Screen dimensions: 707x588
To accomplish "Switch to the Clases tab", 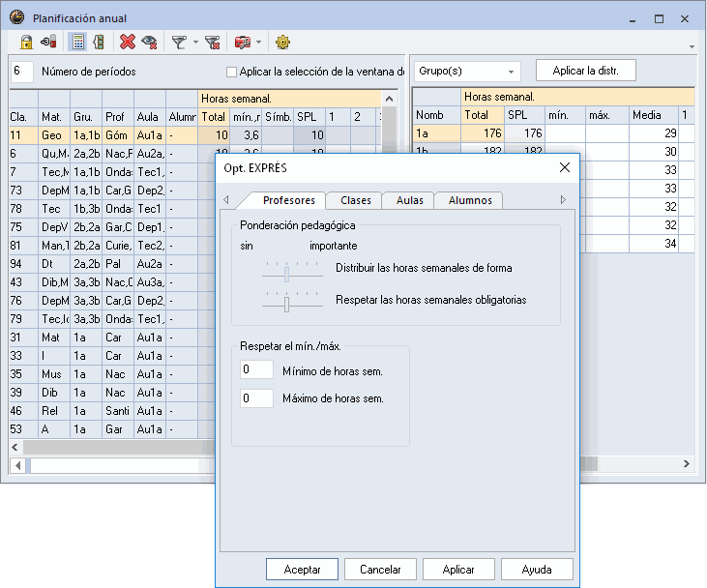I will [x=356, y=200].
